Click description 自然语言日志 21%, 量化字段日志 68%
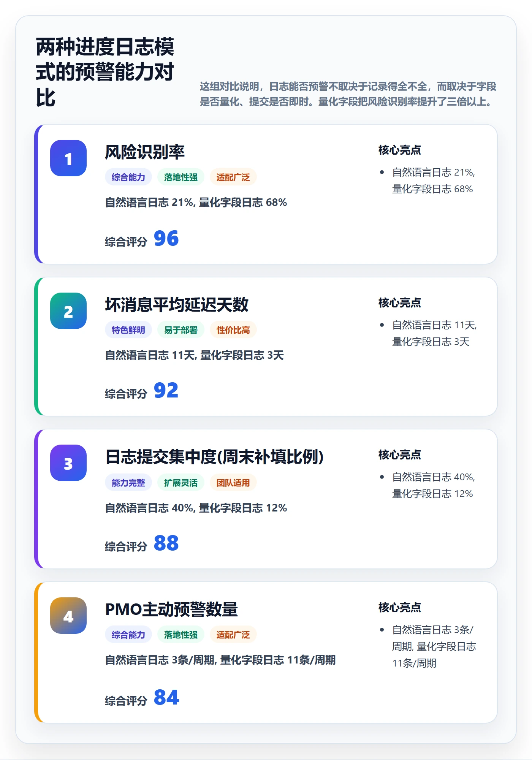 196,203
